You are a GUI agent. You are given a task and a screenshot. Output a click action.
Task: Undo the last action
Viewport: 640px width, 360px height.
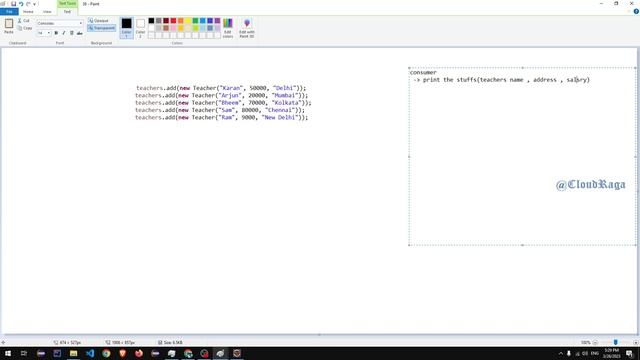pos(21,4)
